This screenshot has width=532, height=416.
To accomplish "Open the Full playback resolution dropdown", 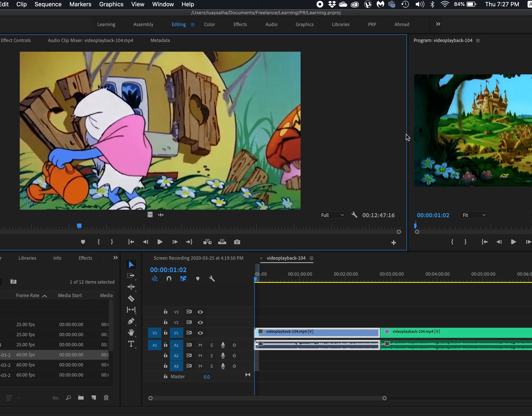I will pyautogui.click(x=332, y=215).
